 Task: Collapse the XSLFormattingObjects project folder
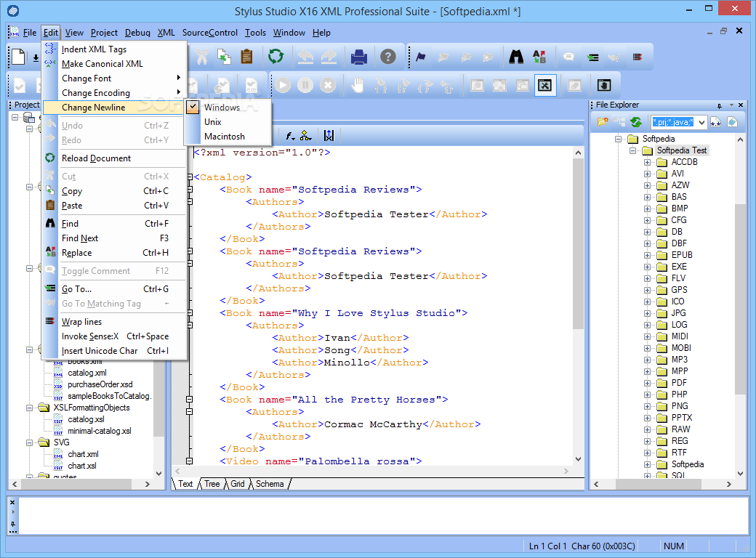29,408
